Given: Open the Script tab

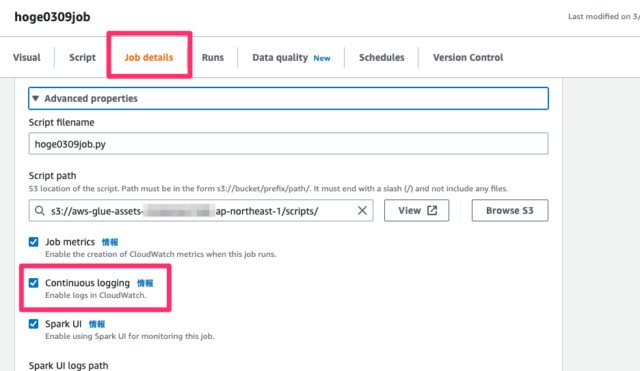Looking at the screenshot, I should [x=82, y=58].
